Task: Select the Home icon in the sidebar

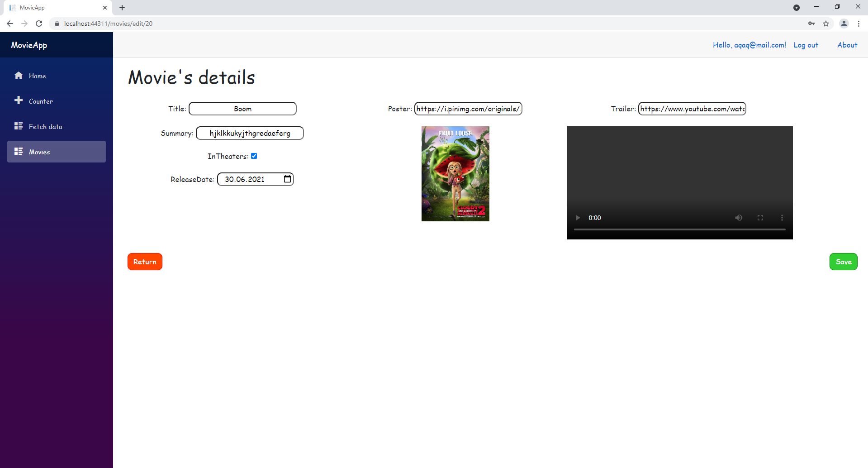Action: click(x=19, y=76)
